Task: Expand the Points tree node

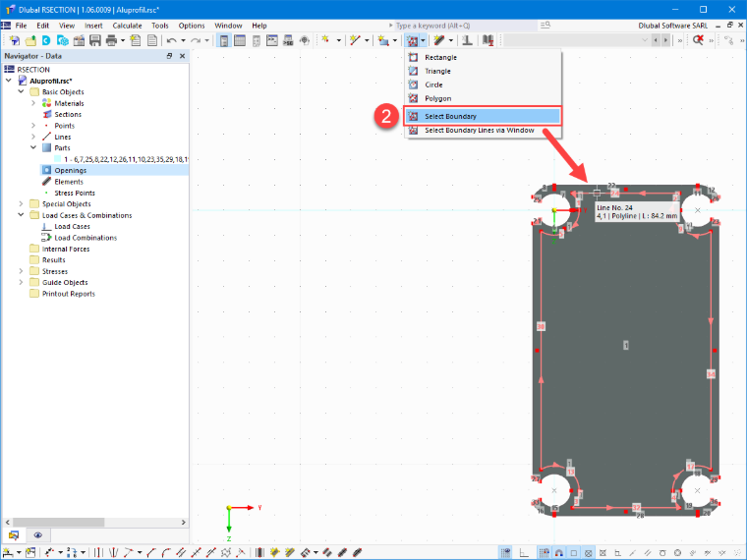Action: 33,125
